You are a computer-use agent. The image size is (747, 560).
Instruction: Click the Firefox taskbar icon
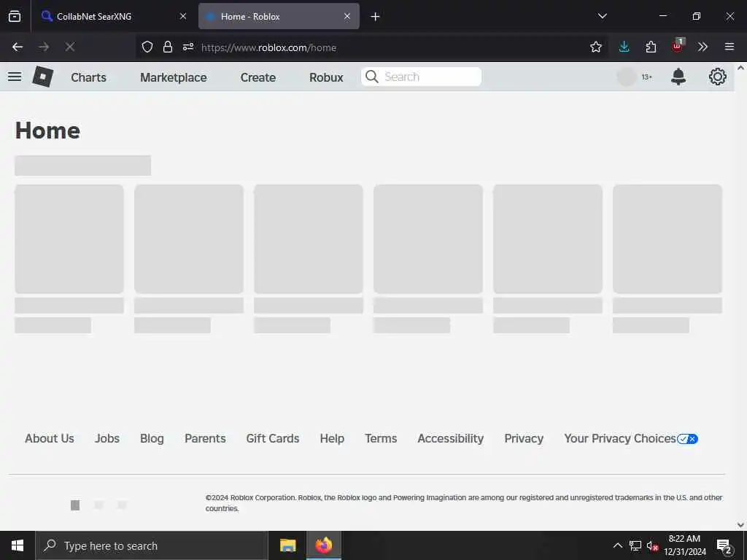(x=323, y=545)
